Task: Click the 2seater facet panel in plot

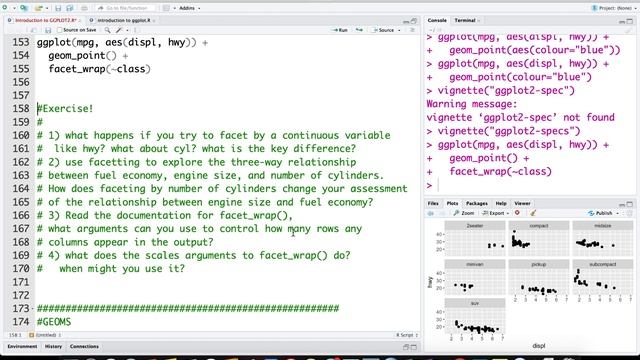Action: 475,239
